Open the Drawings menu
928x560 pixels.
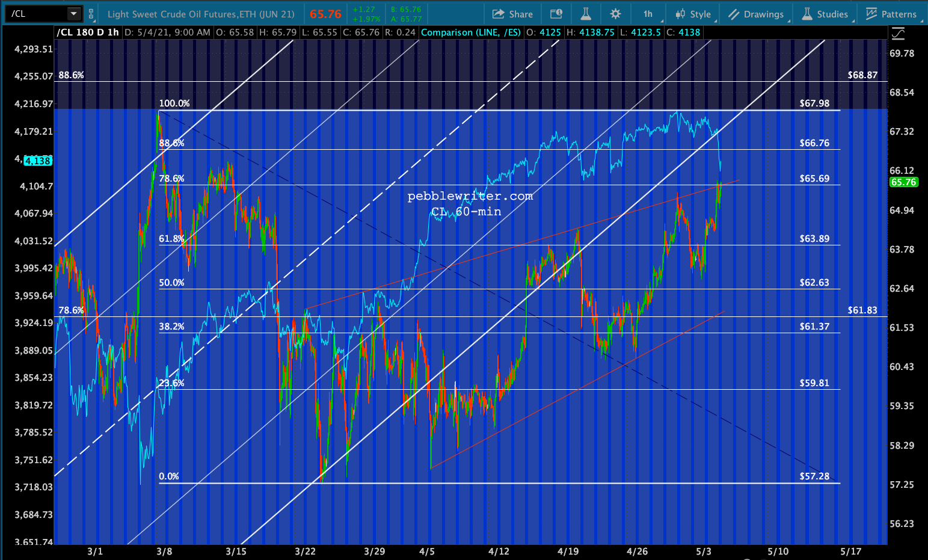coord(756,14)
